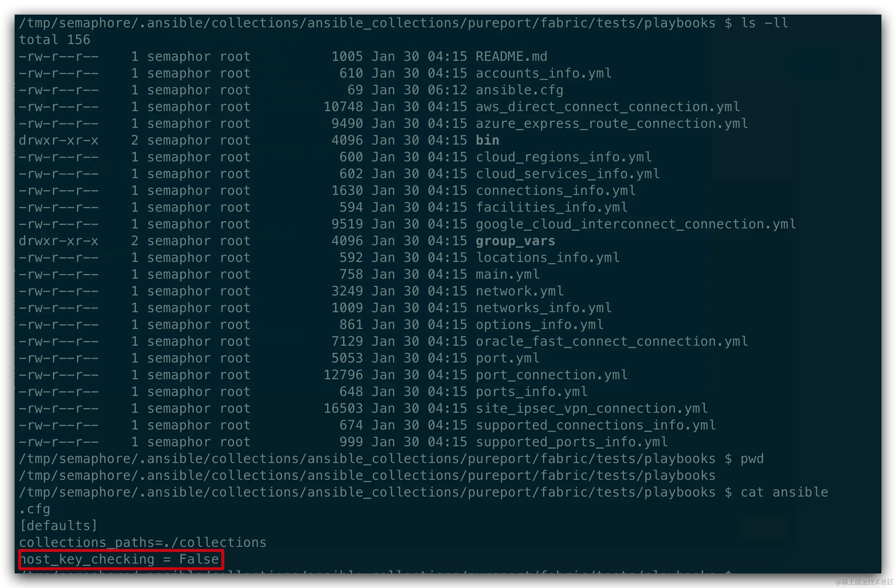The image size is (896, 588).
Task: Click aws_direct_connect_connection.yml filename
Action: [x=607, y=107]
